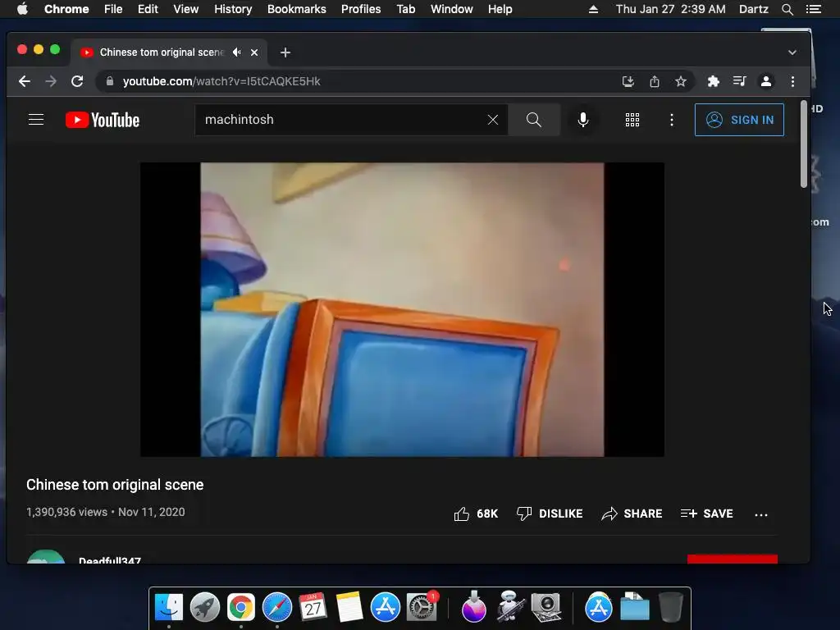840x630 pixels.
Task: Open Launchpad from the Dock
Action: coord(204,608)
